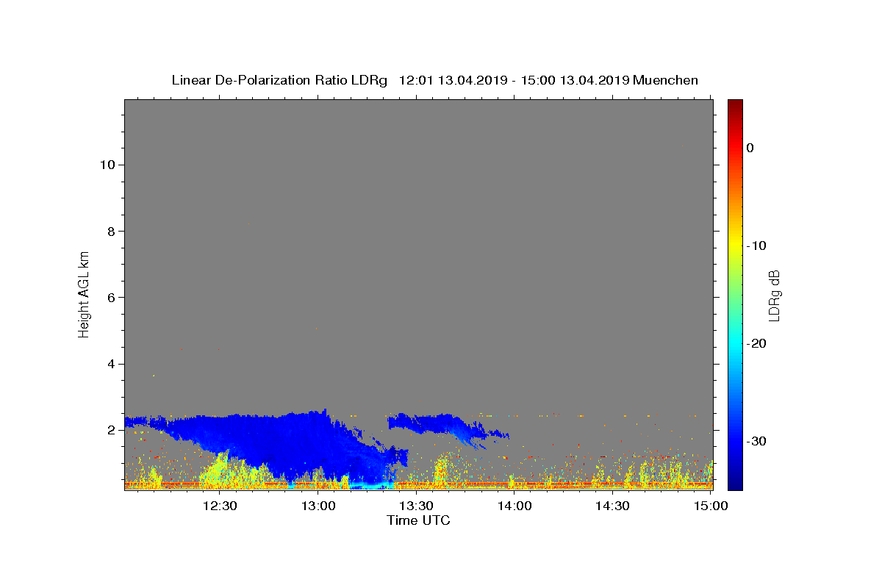Click the plot title 'Linear De-Polarization Ratio LDRg'

[x=279, y=80]
